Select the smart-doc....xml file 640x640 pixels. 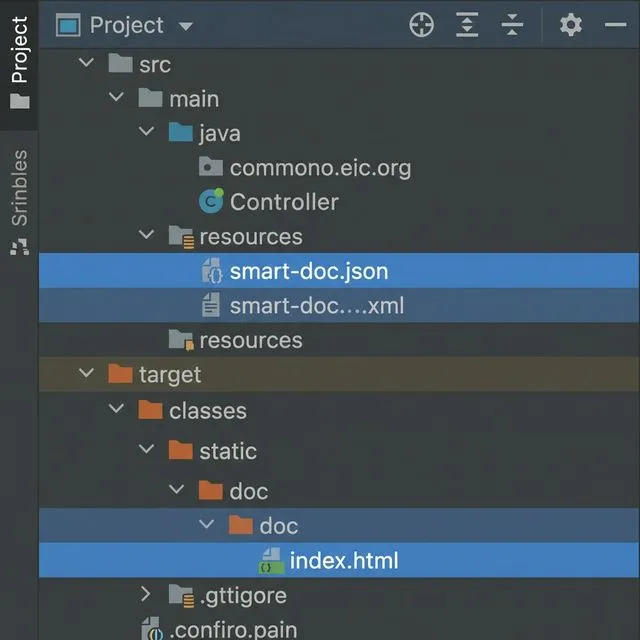[316, 306]
